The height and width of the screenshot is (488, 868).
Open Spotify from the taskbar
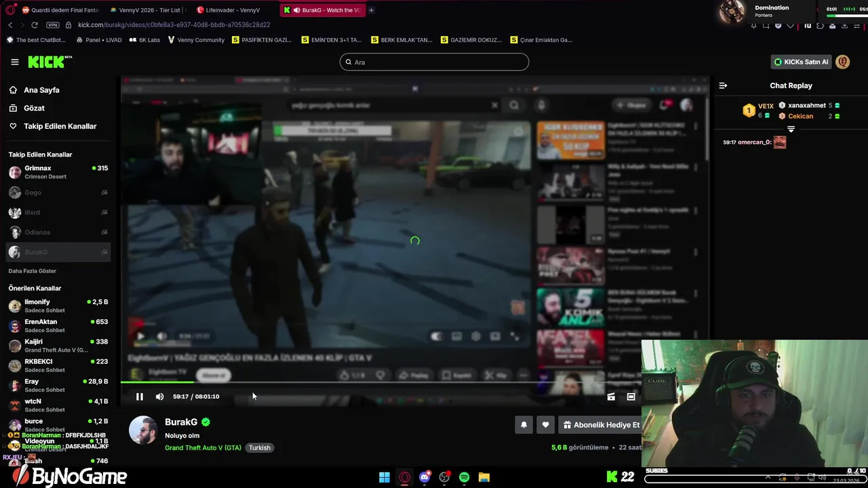464,477
